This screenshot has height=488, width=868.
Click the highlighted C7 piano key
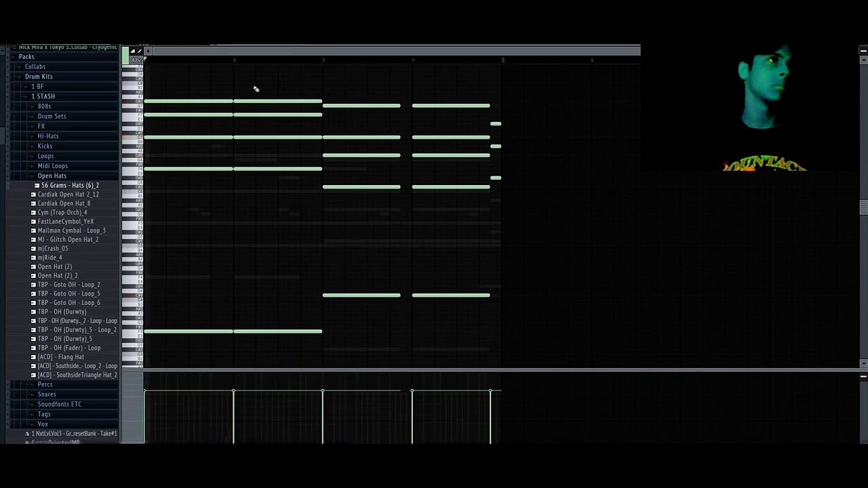pos(132,138)
